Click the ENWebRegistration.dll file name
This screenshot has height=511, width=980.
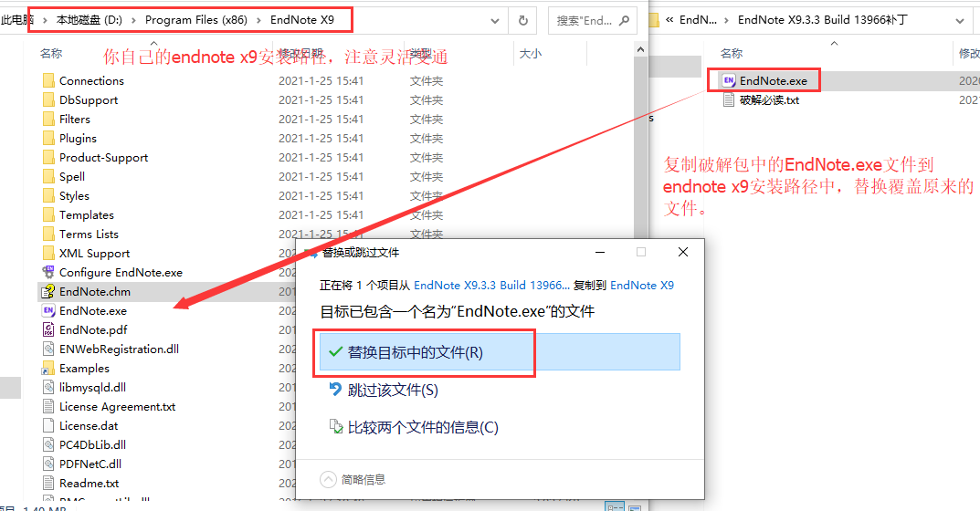(119, 349)
